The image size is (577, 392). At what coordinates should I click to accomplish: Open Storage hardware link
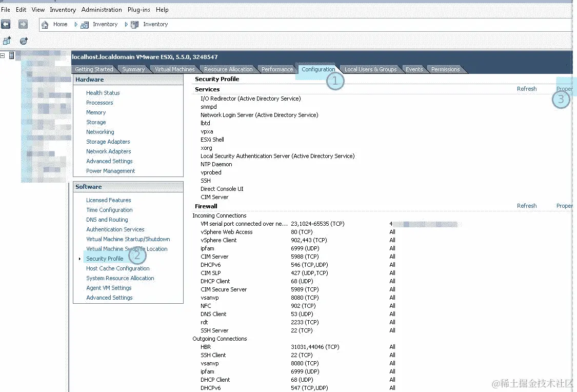[96, 122]
